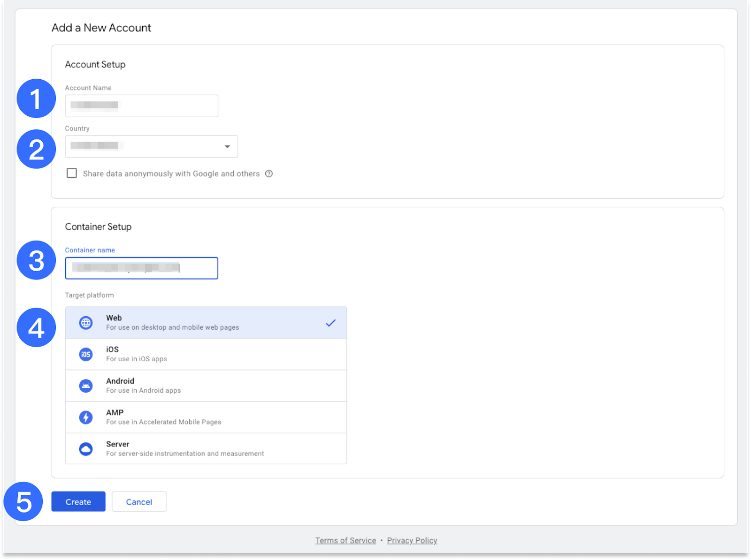Select the Server target platform entry
Viewport: 751px width, 560px height.
tap(206, 449)
